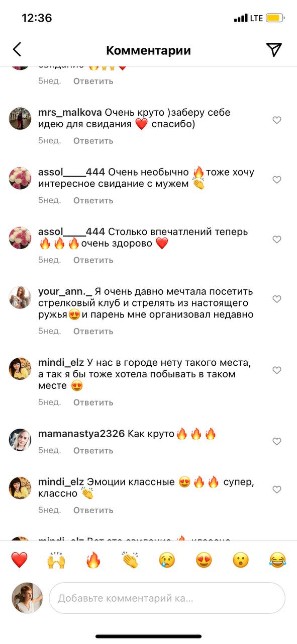Like the mrs_malkova comment

point(276,120)
